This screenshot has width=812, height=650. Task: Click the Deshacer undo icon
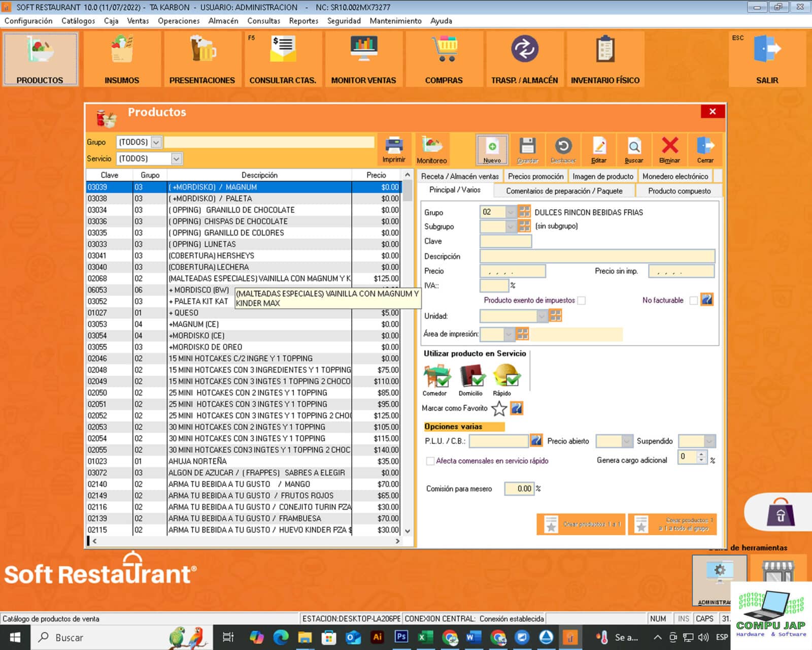coord(563,150)
